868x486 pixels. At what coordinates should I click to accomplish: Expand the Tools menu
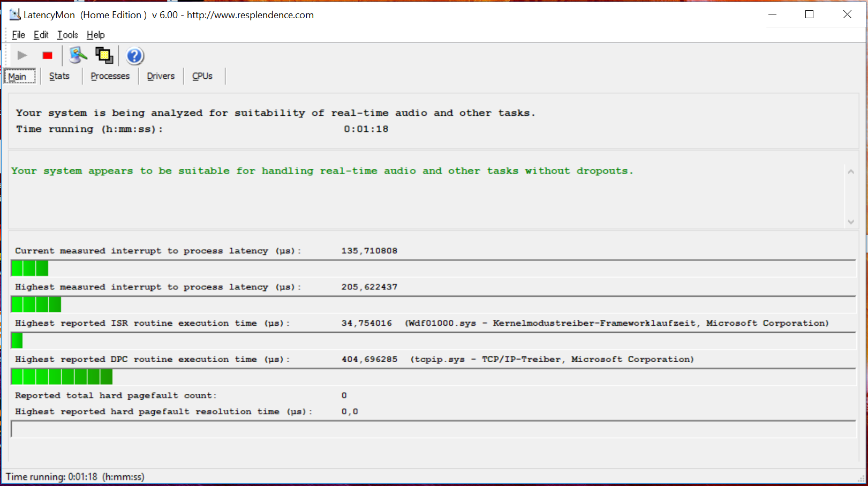pos(67,35)
